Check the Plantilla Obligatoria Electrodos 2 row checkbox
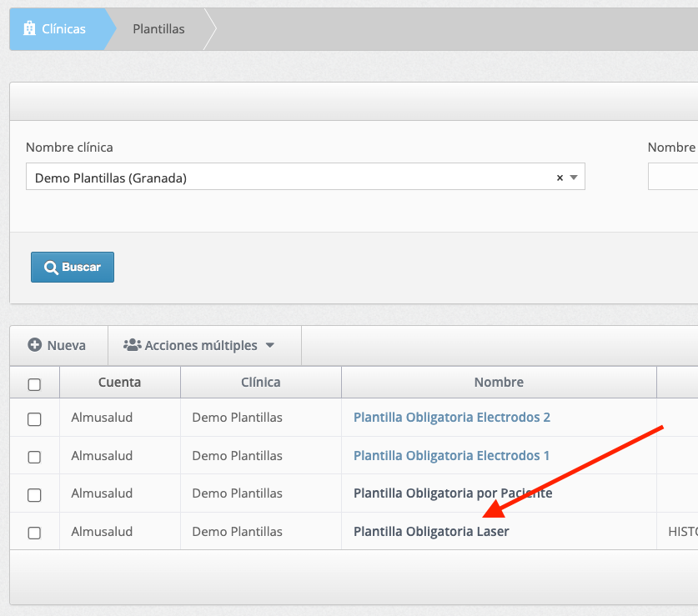Image resolution: width=698 pixels, height=616 pixels. pos(34,418)
